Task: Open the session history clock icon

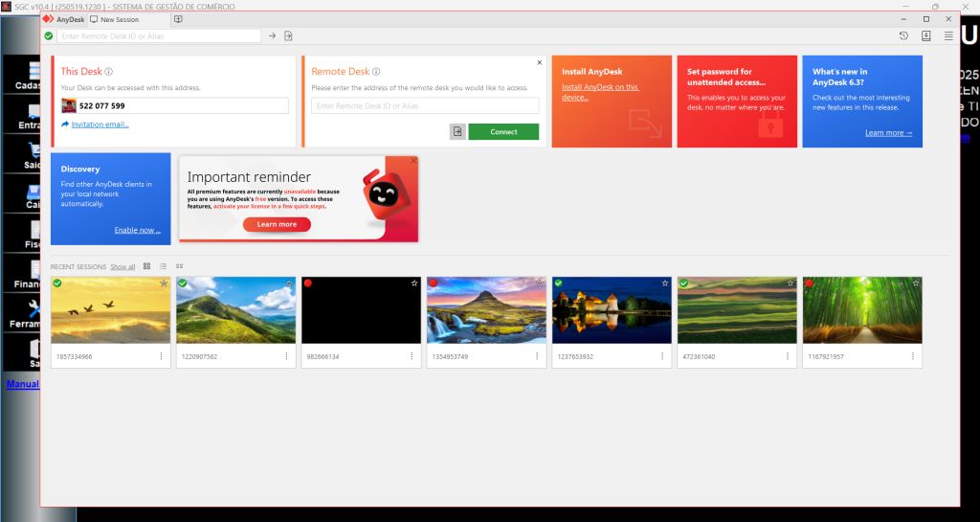Action: (x=903, y=36)
